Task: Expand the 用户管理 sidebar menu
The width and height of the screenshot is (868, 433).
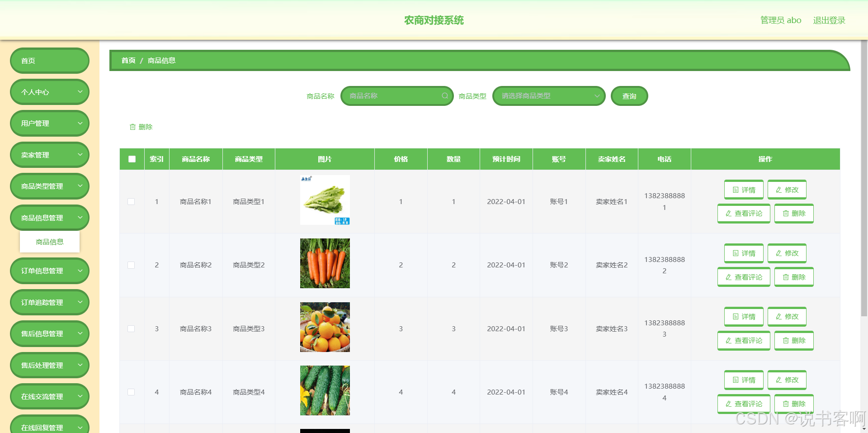Action: pos(50,124)
